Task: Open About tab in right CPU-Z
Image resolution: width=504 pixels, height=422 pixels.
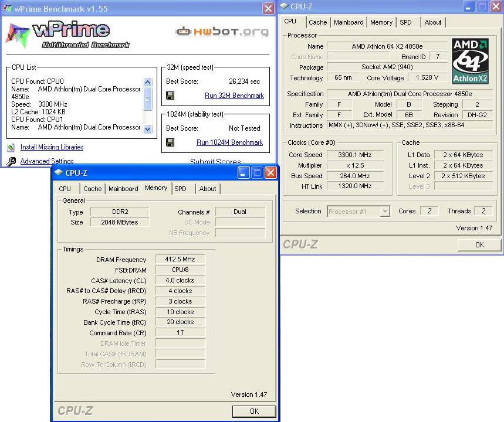Action: (432, 22)
